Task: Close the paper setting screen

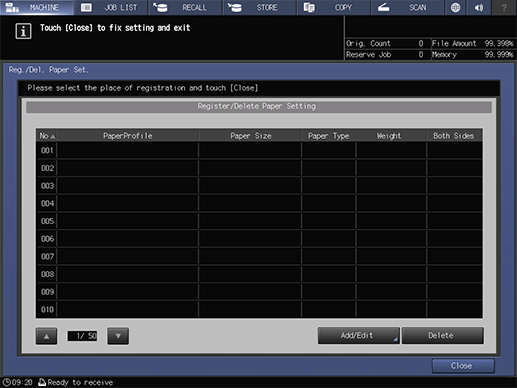Action: click(x=463, y=366)
